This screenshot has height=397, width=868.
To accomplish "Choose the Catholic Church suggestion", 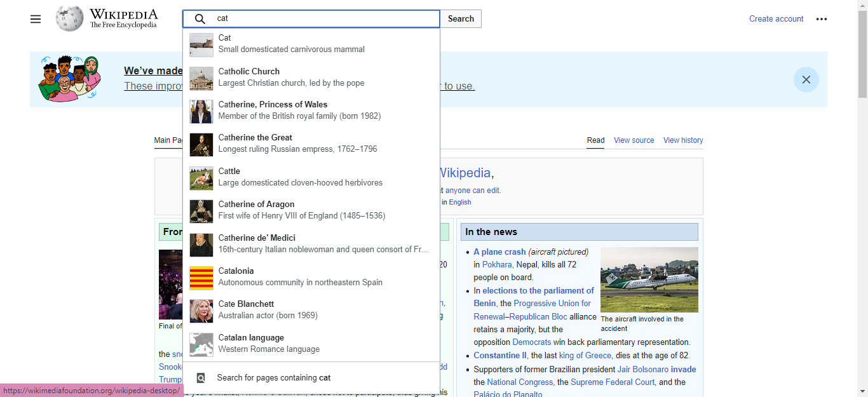I will click(x=248, y=72).
